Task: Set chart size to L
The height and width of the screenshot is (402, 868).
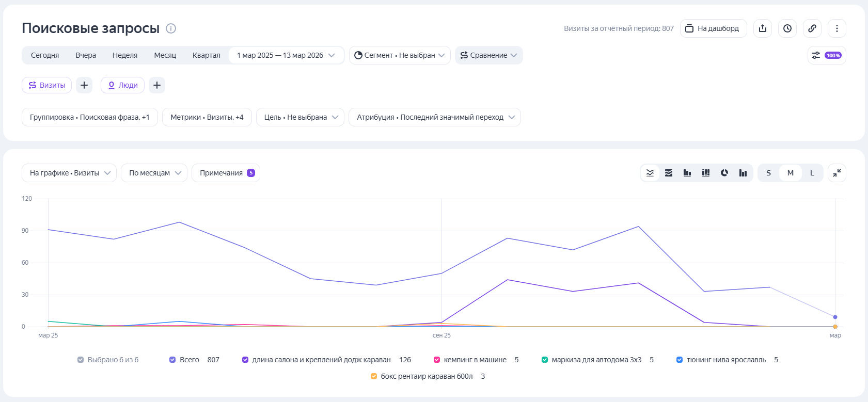Action: point(812,173)
